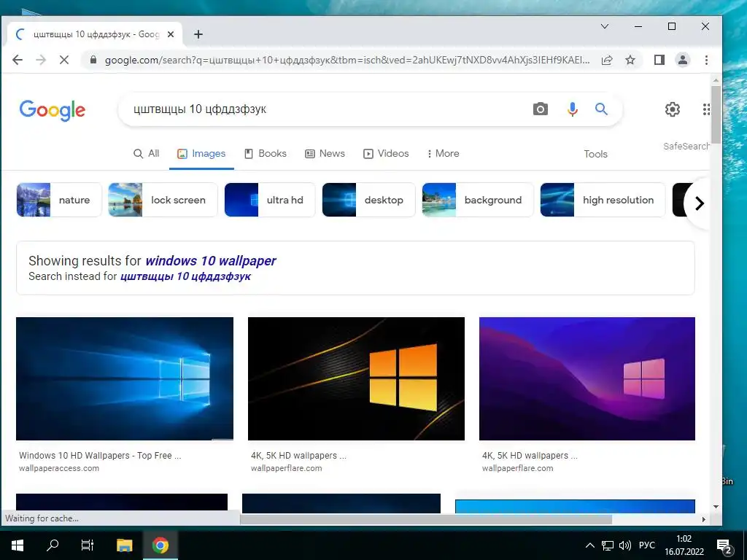
Task: Open Task View on the taskbar
Action: [88, 545]
